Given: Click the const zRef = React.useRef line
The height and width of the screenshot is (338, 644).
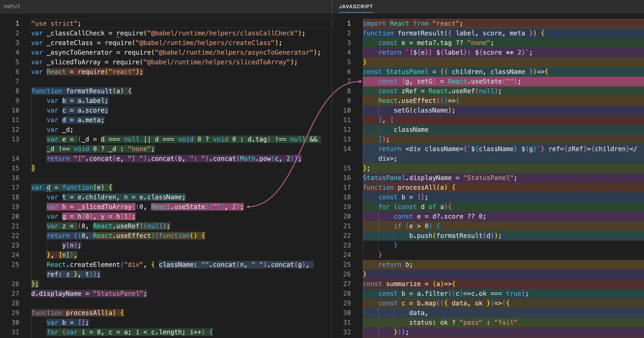Looking at the screenshot, I should pyautogui.click(x=440, y=91).
